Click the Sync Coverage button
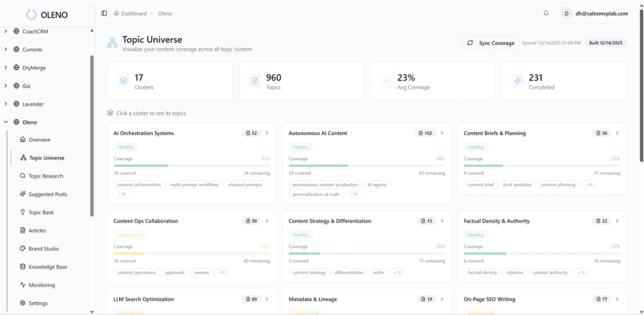The width and height of the screenshot is (644, 315). coord(490,43)
